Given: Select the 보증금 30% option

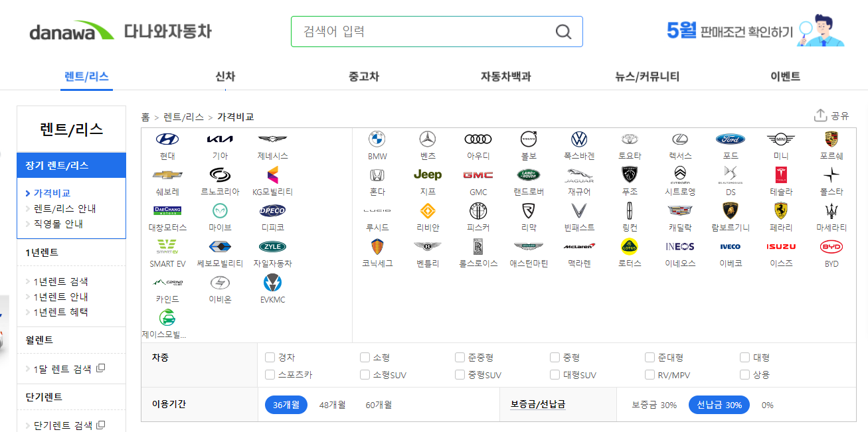Looking at the screenshot, I should coord(655,405).
